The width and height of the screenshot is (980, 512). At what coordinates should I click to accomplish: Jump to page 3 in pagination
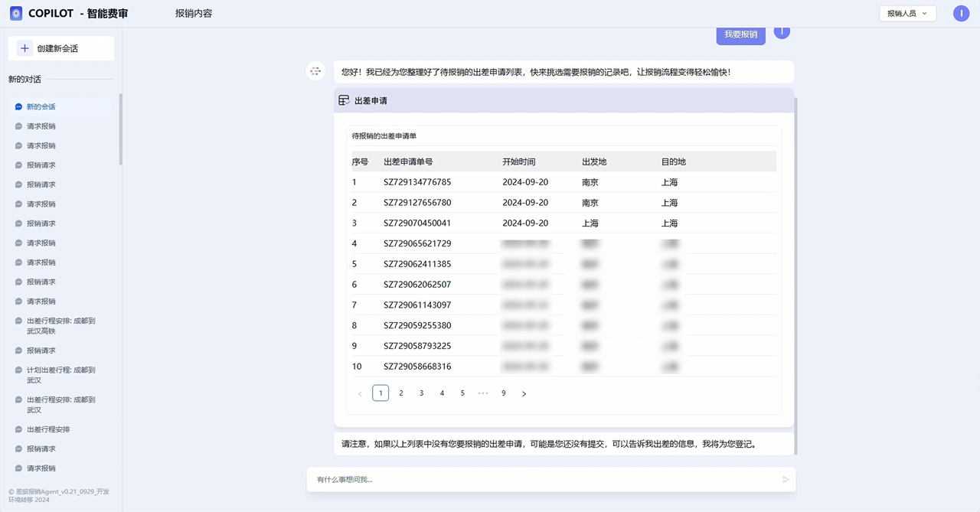(421, 393)
